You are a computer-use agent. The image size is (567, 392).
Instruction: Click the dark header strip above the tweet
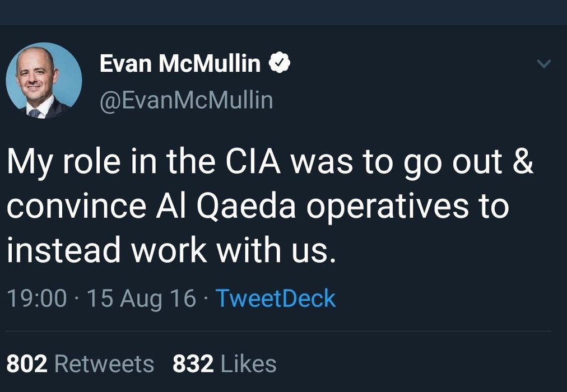point(283,12)
